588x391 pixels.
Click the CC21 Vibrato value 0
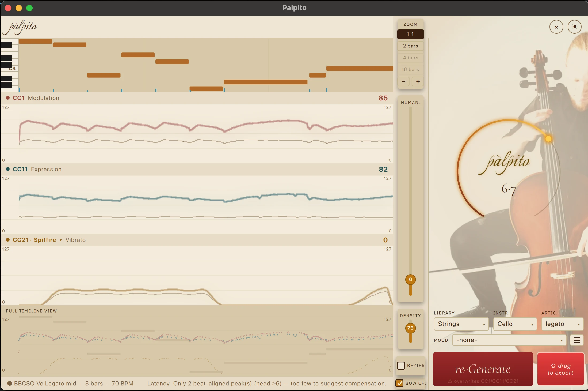pyautogui.click(x=385, y=240)
